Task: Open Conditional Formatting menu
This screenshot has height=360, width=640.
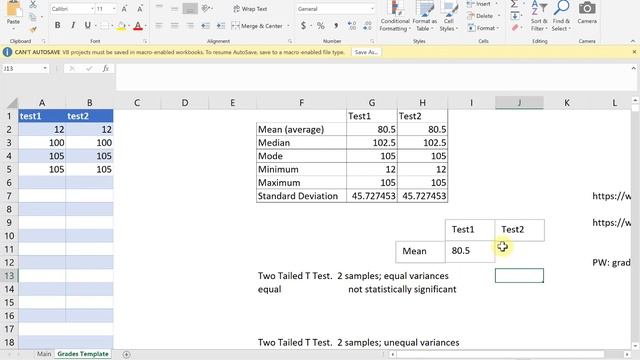Action: coord(395,16)
